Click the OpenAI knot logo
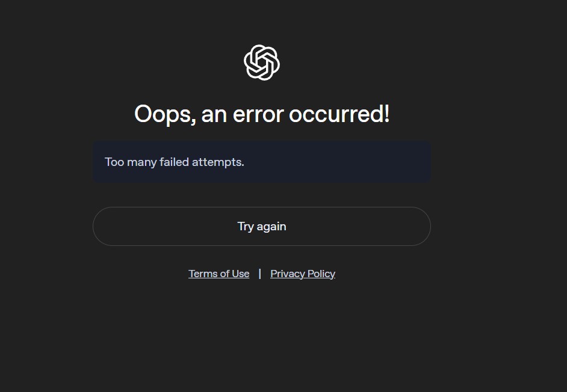The width and height of the screenshot is (567, 392). pos(262,63)
